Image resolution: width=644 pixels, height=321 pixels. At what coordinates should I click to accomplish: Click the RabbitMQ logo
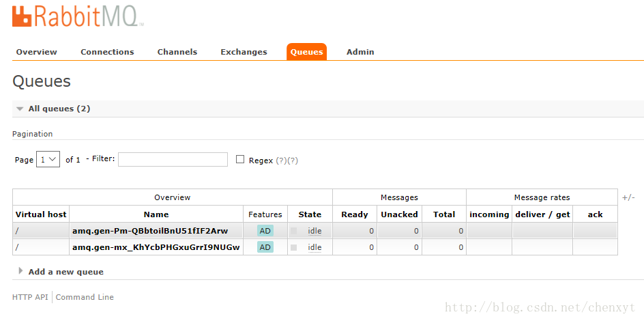coord(78,17)
